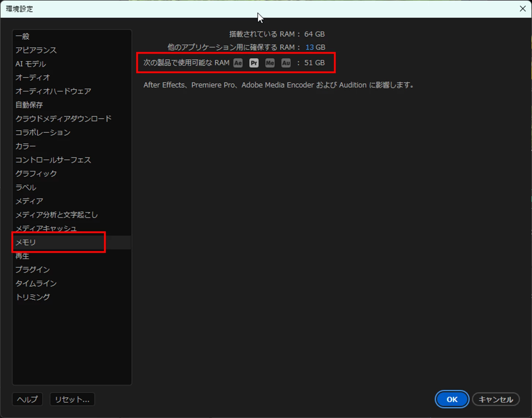The image size is (532, 418).
Task: Click the リセット... button
Action: pyautogui.click(x=72, y=399)
